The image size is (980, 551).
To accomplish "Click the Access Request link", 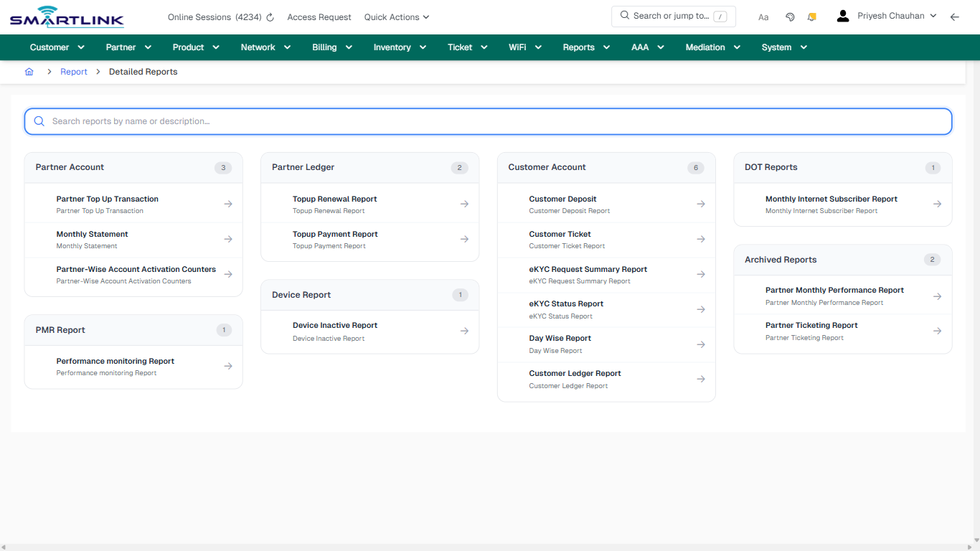I will coord(319,17).
